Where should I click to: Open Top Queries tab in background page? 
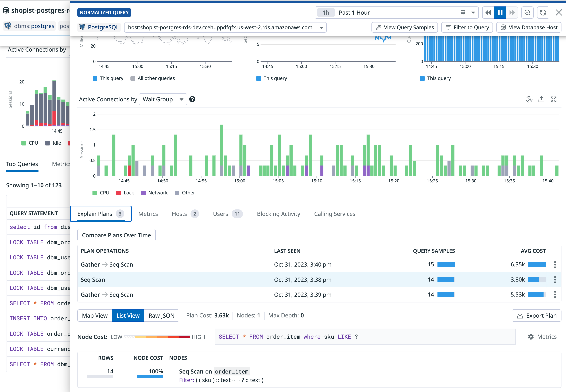[22, 164]
